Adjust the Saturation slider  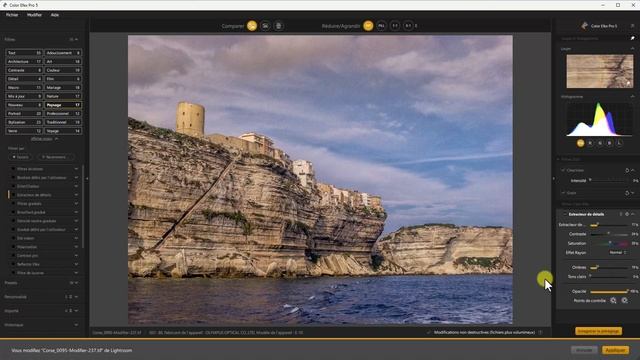click(x=609, y=244)
